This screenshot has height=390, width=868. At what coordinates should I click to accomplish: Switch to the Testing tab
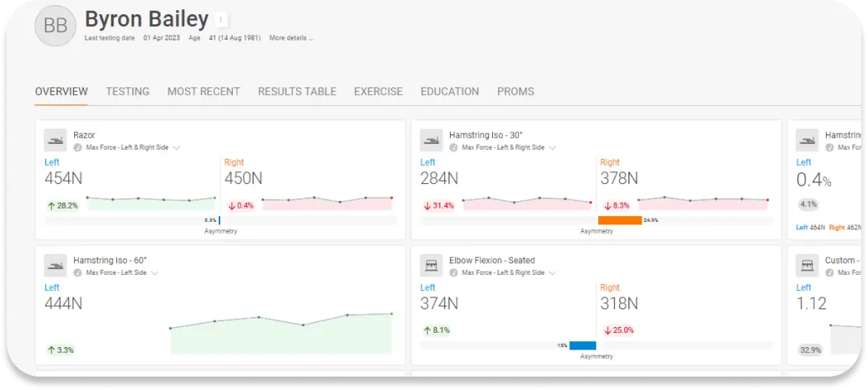pyautogui.click(x=127, y=92)
